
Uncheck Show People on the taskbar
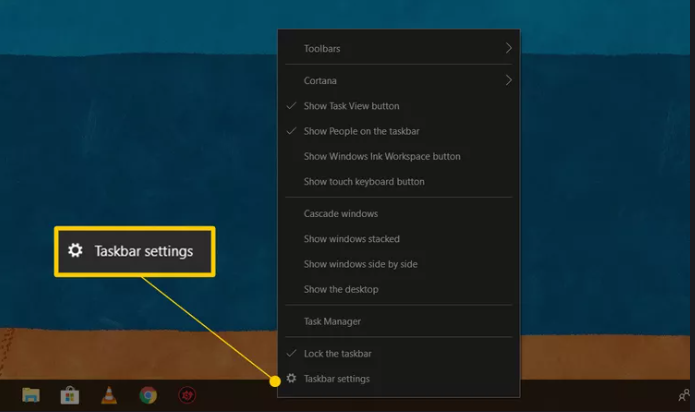coord(399,131)
